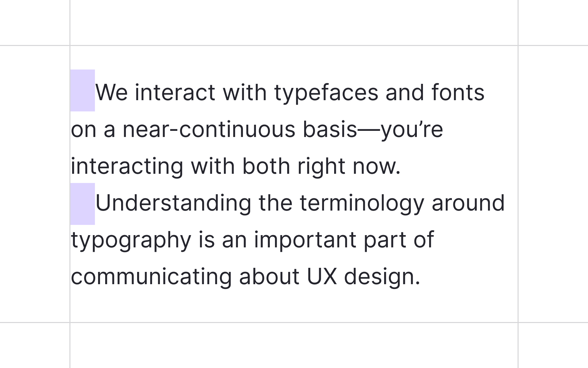This screenshot has height=368, width=588.
Task: Click the word 'typefaces' in first line
Action: tap(326, 93)
